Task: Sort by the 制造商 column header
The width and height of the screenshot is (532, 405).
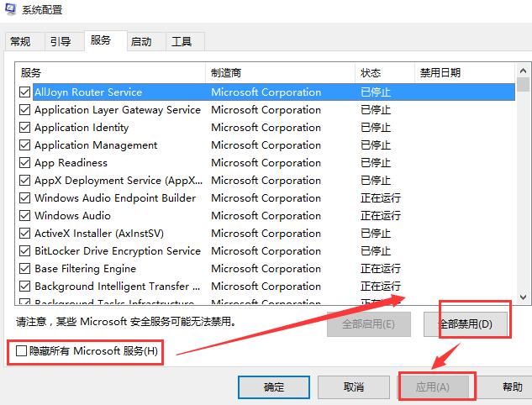Action: [x=280, y=72]
